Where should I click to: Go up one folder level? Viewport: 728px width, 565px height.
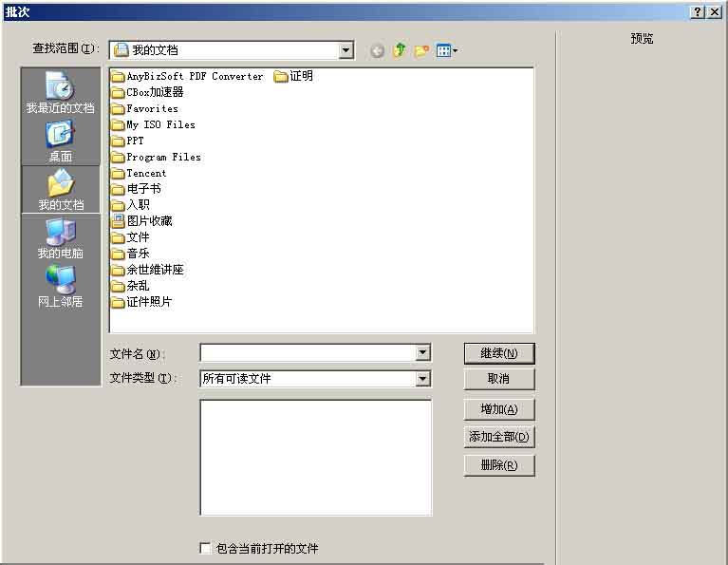coord(400,50)
